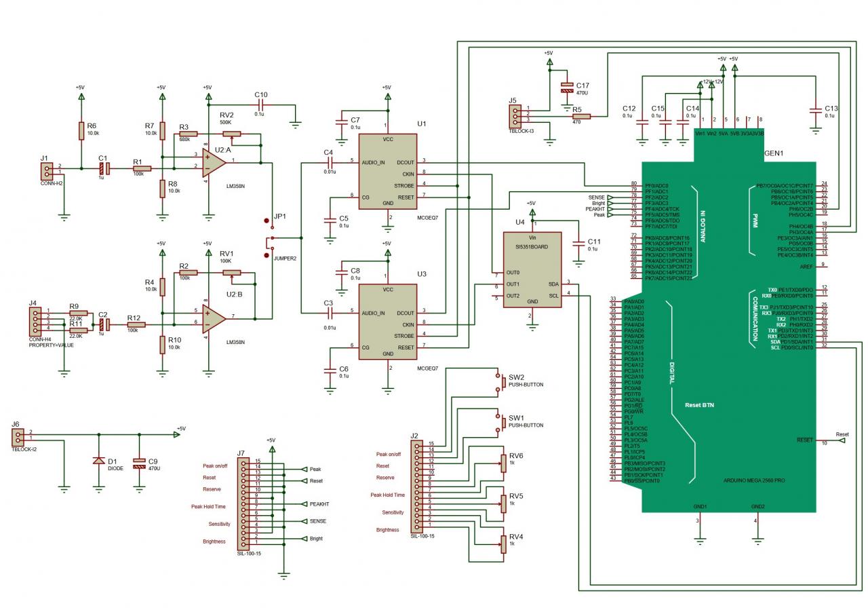The width and height of the screenshot is (868, 608).
Task: Select potentiometer RV4 1k
Action: click(502, 545)
